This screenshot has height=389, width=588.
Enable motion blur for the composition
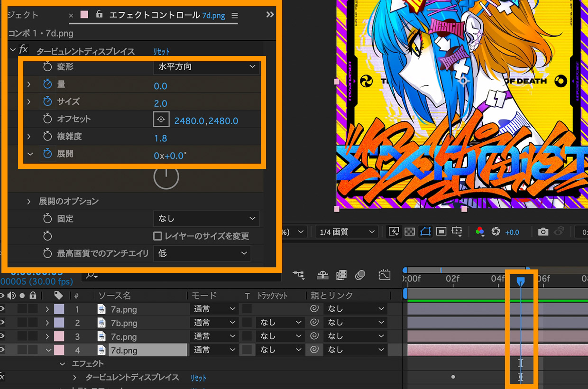click(360, 274)
